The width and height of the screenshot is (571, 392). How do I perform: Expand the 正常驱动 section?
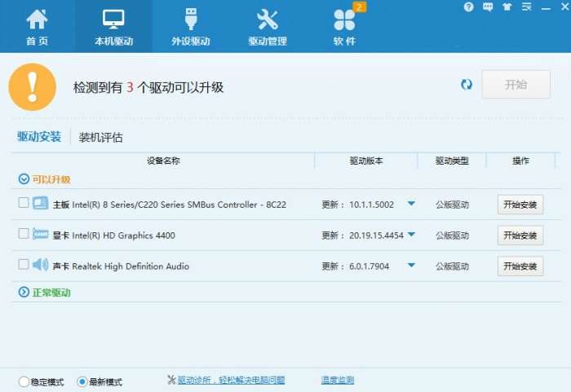(24, 293)
